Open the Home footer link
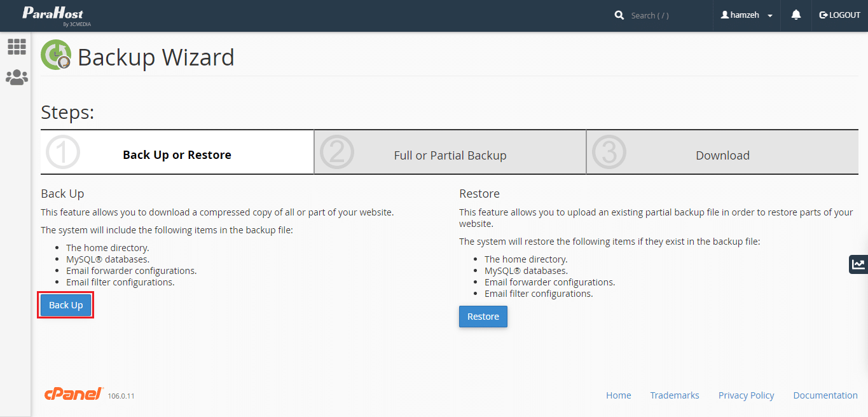This screenshot has width=868, height=417. click(618, 395)
